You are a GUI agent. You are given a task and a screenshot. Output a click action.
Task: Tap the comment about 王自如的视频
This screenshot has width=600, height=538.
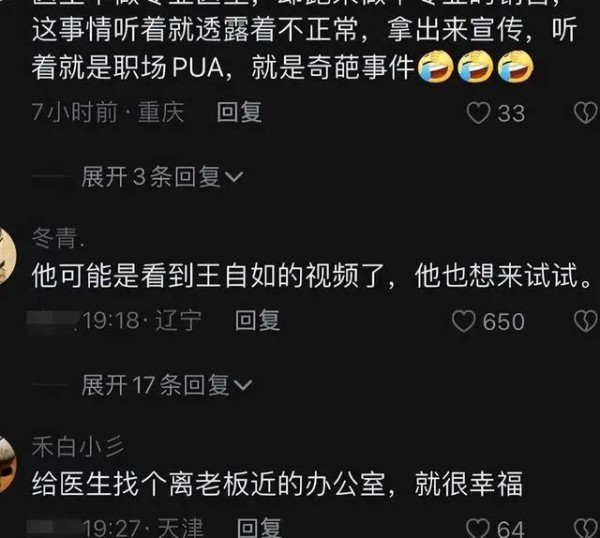coord(312,276)
